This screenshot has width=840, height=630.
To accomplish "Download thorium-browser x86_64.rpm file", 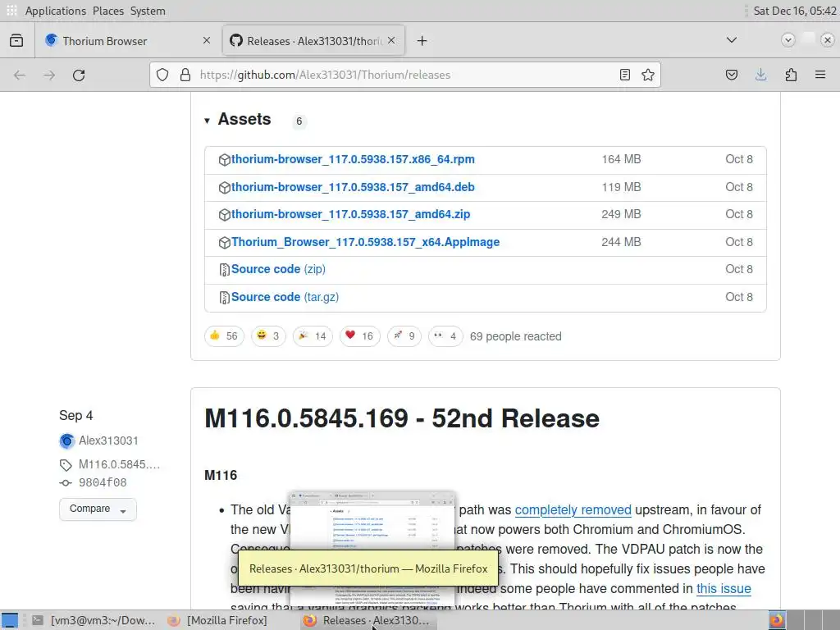I will [x=353, y=159].
